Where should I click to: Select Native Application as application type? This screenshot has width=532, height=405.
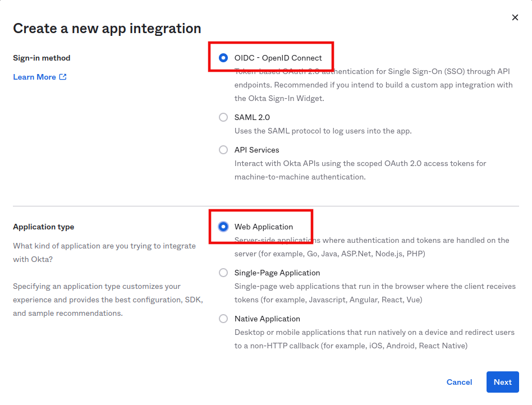223,319
